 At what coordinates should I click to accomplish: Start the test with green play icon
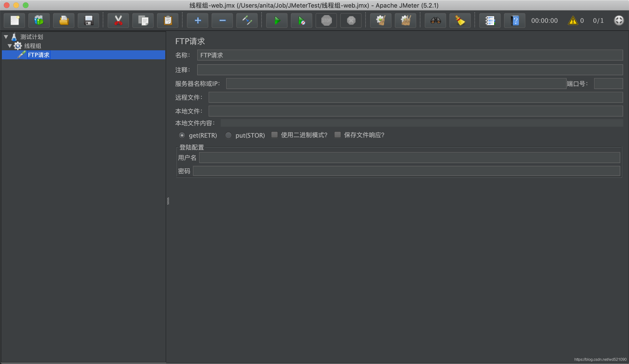coord(277,20)
